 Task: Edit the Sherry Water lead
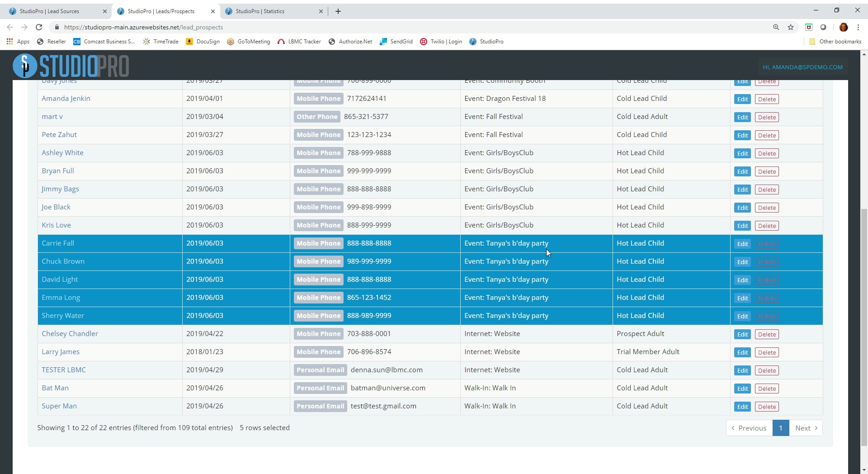742,316
